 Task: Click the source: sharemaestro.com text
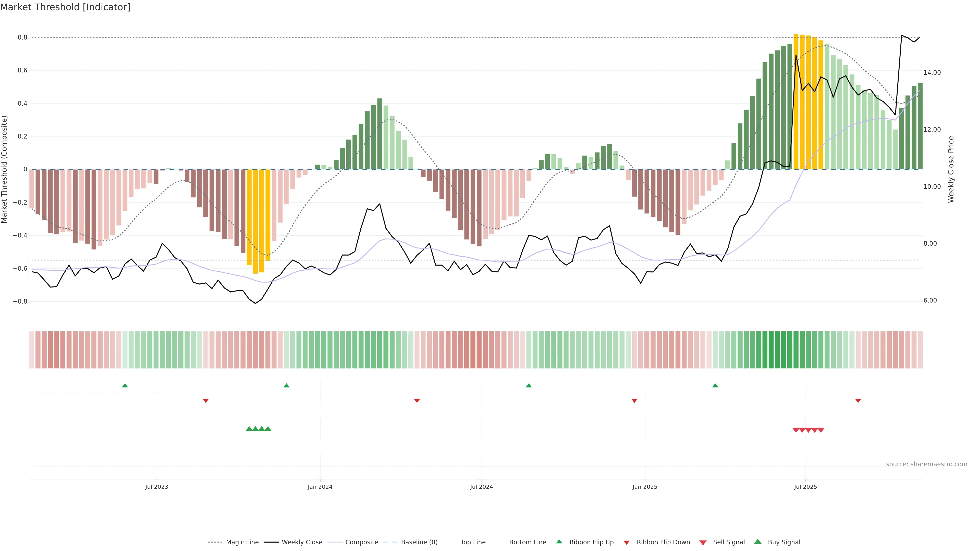[926, 464]
